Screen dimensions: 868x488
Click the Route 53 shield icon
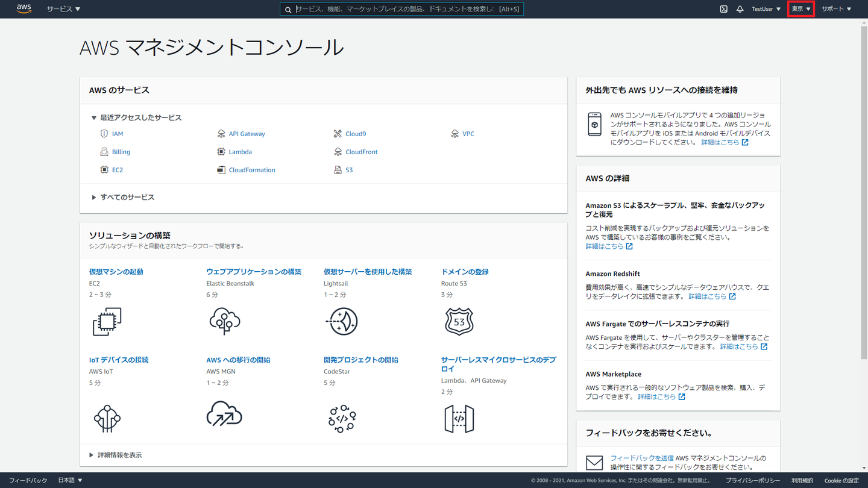tap(459, 321)
